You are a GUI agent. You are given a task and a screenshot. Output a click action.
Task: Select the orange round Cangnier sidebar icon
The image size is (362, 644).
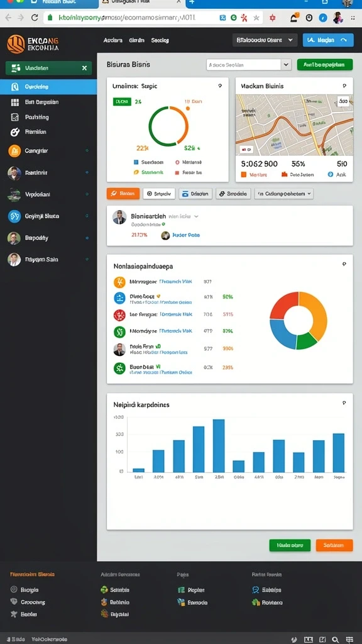[x=14, y=151]
